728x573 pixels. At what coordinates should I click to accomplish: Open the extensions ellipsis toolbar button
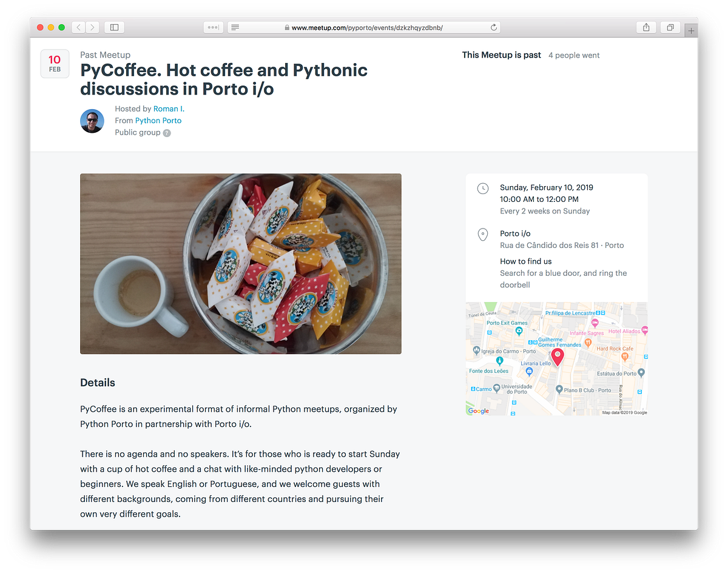(214, 27)
